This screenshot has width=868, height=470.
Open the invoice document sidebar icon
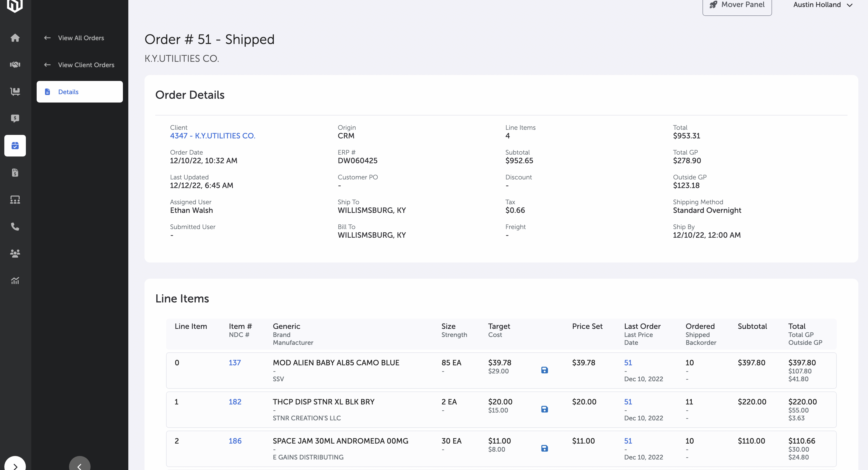coord(15,173)
